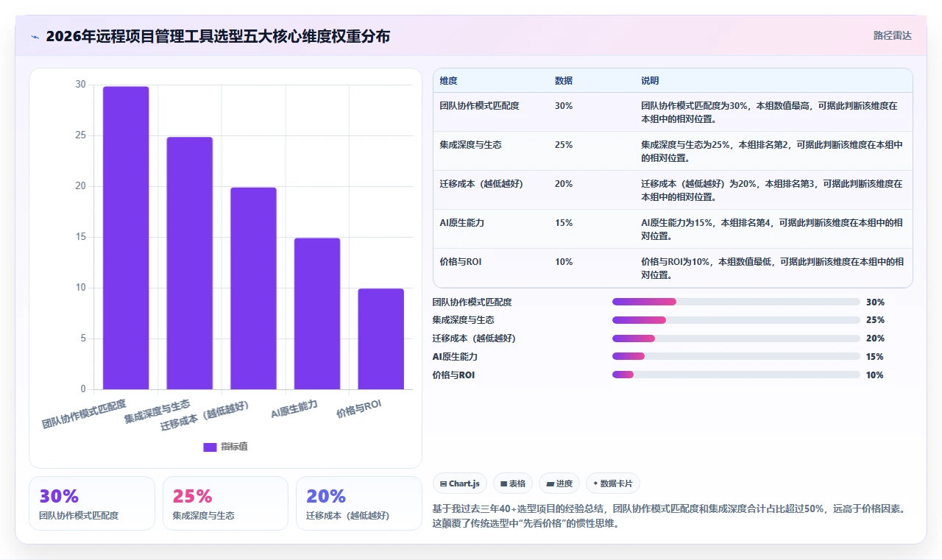
Task: Click the 迁移成本 bar in chart
Action: click(253, 288)
